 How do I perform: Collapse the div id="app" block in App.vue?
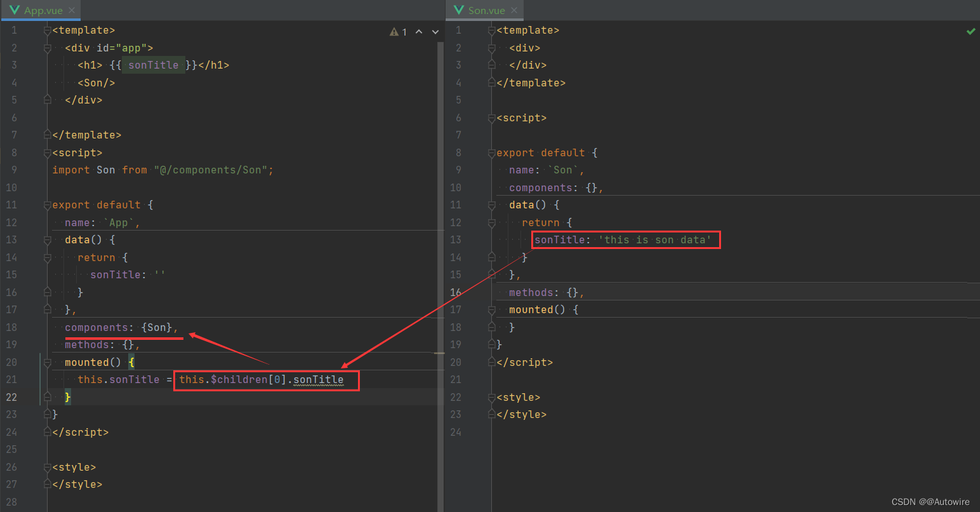point(48,48)
